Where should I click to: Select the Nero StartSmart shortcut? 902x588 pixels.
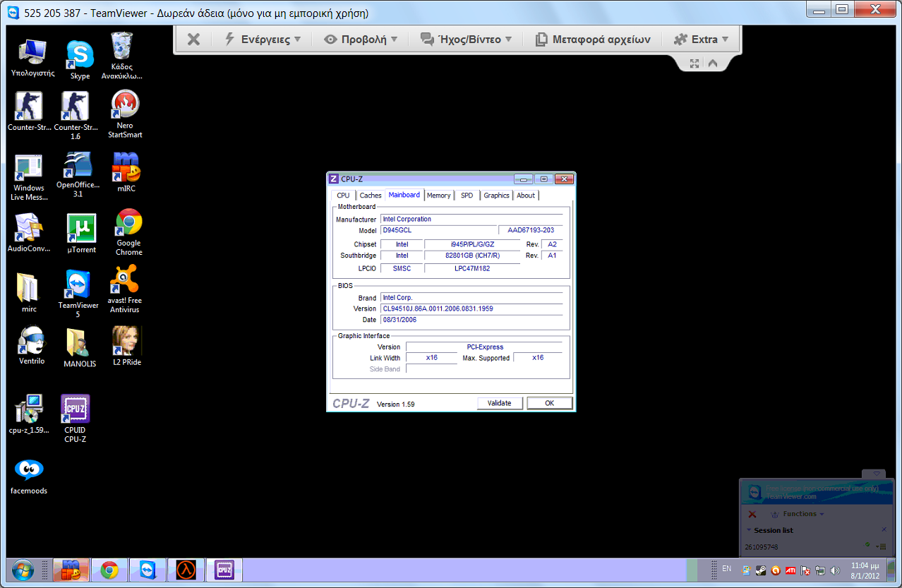125,114
